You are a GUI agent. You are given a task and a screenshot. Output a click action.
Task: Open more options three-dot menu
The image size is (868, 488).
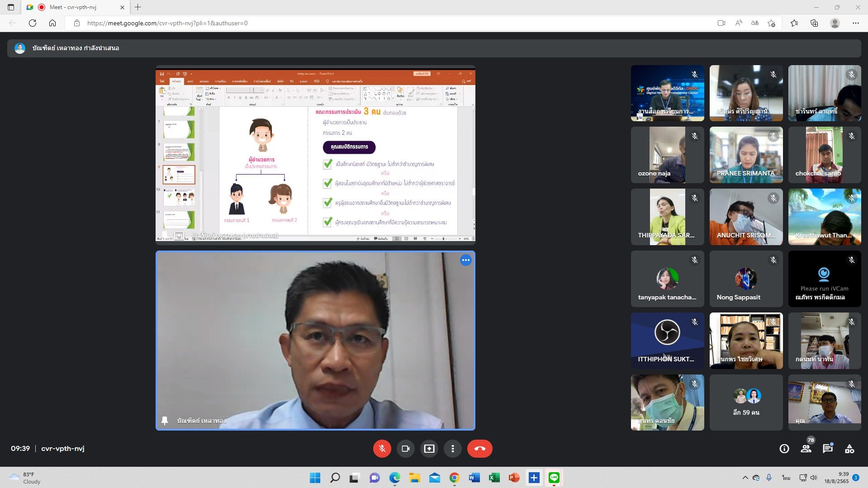click(452, 449)
